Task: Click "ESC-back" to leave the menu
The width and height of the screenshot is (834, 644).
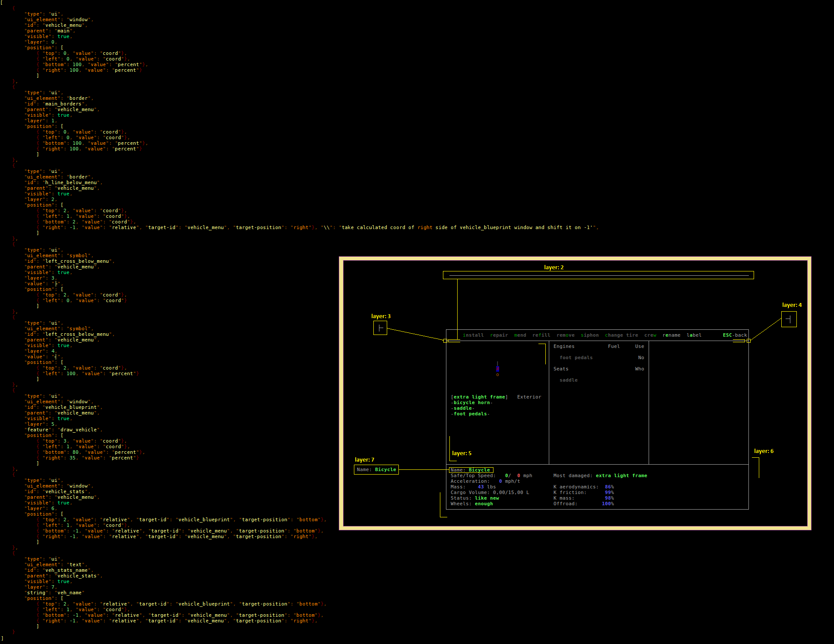Action: click(x=735, y=335)
